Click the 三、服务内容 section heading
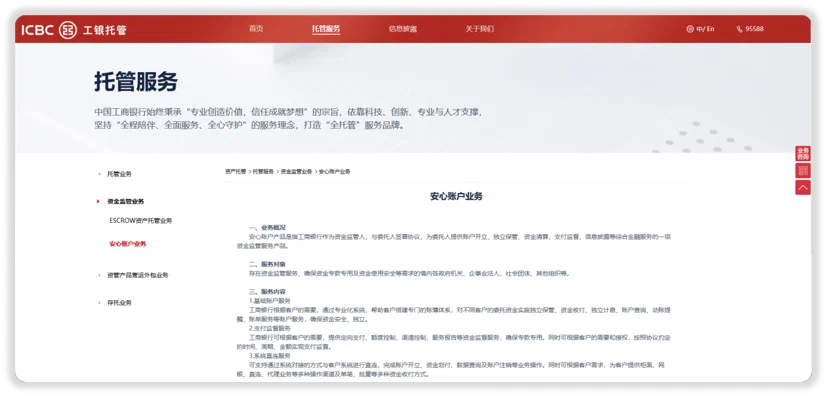This screenshot has width=826, height=397. tap(267, 292)
